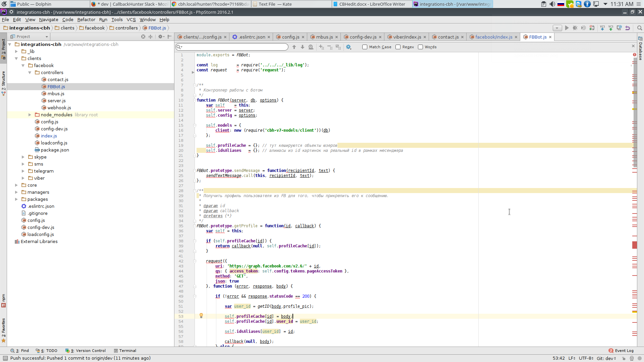Toggle the Regex checkbox
Viewport: 644px width, 362px height.
398,47
